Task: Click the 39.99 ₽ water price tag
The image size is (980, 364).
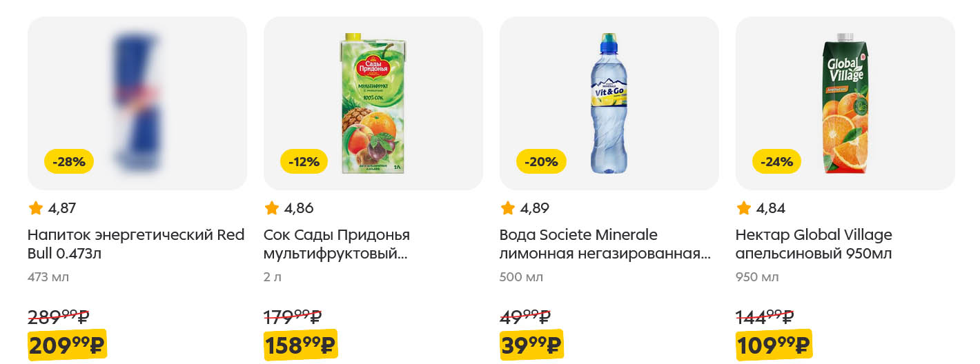Action: 531,345
